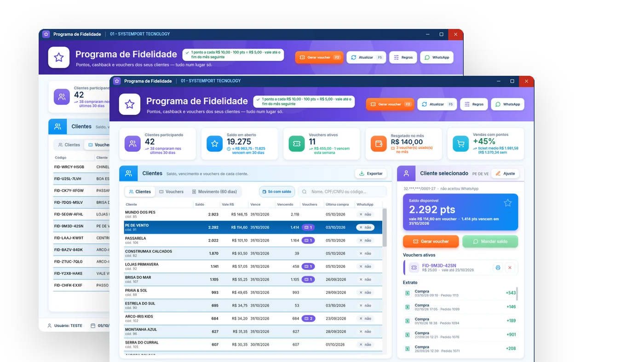Image resolution: width=644 pixels, height=362 pixels.
Task: Click the star icon in Saldo disponível card
Action: (x=507, y=203)
